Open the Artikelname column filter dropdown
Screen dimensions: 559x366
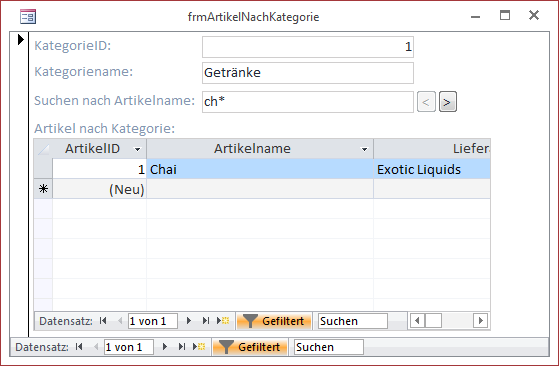(364, 149)
